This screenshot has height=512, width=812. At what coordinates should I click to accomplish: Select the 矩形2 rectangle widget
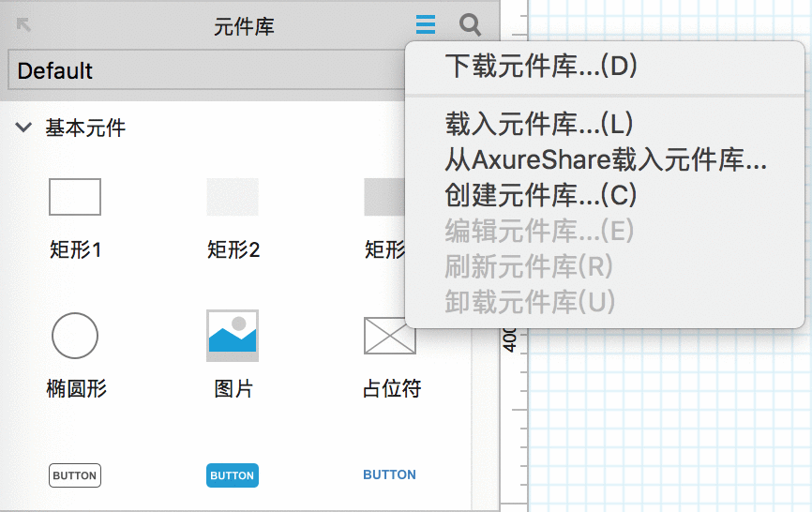[233, 197]
